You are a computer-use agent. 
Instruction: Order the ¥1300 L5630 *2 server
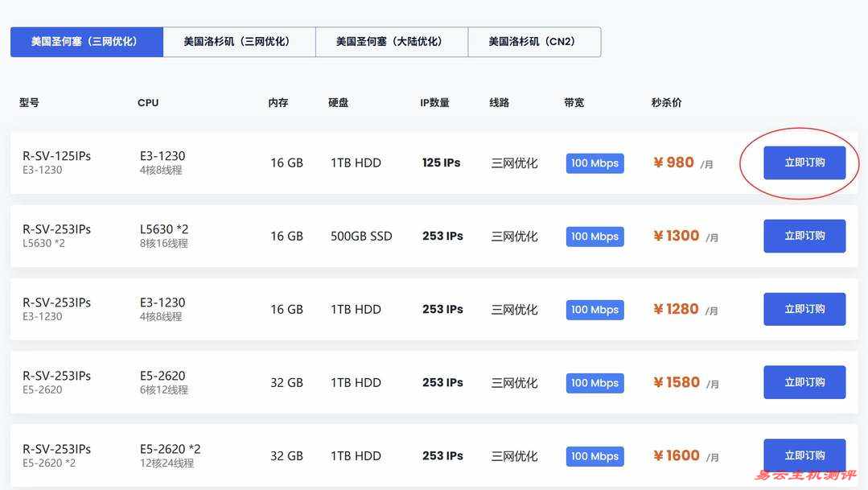click(x=804, y=236)
